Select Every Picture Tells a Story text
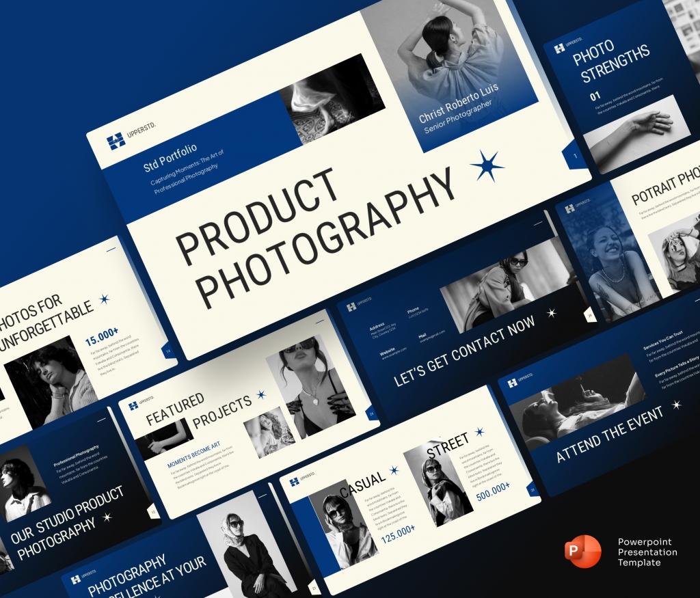The width and height of the screenshot is (700, 598). tap(677, 367)
